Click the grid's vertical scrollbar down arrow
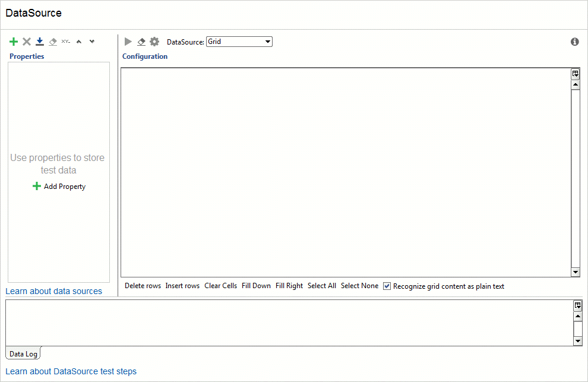Image resolution: width=588 pixels, height=382 pixels. point(575,272)
